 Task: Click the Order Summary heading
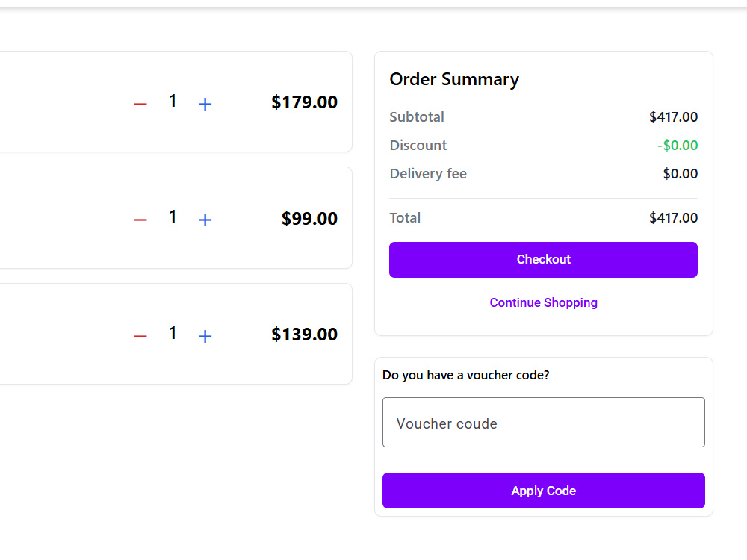point(454,79)
